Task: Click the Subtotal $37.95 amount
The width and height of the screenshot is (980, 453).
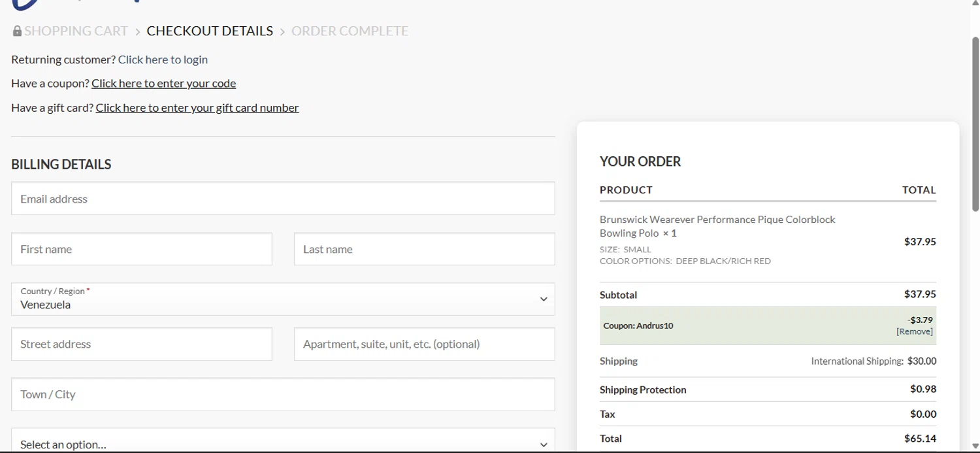Action: (x=920, y=294)
